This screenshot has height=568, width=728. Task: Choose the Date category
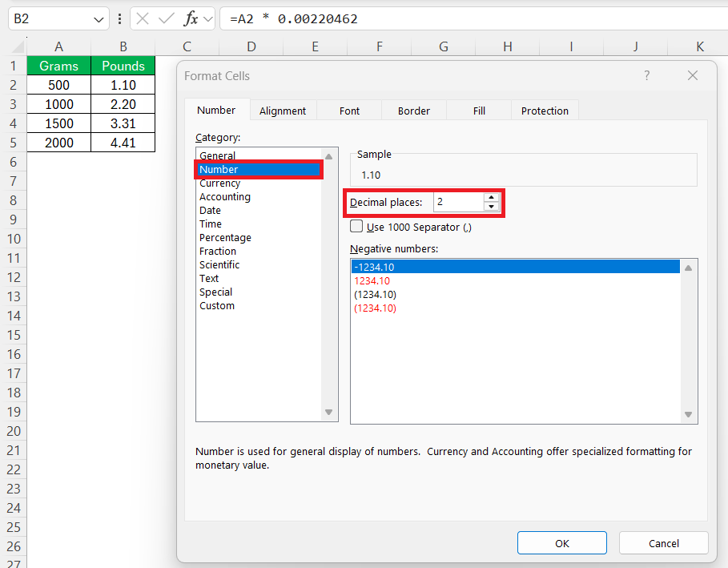[x=259, y=211]
